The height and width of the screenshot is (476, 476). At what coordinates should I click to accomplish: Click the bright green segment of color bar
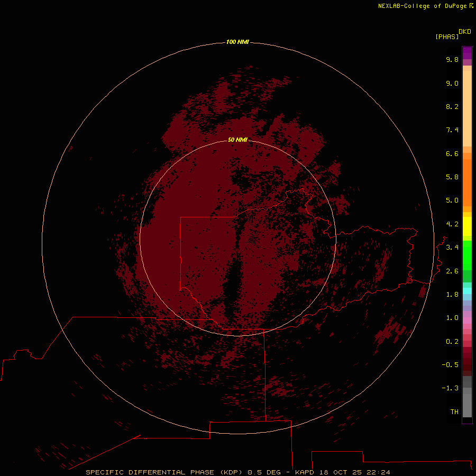point(467,255)
